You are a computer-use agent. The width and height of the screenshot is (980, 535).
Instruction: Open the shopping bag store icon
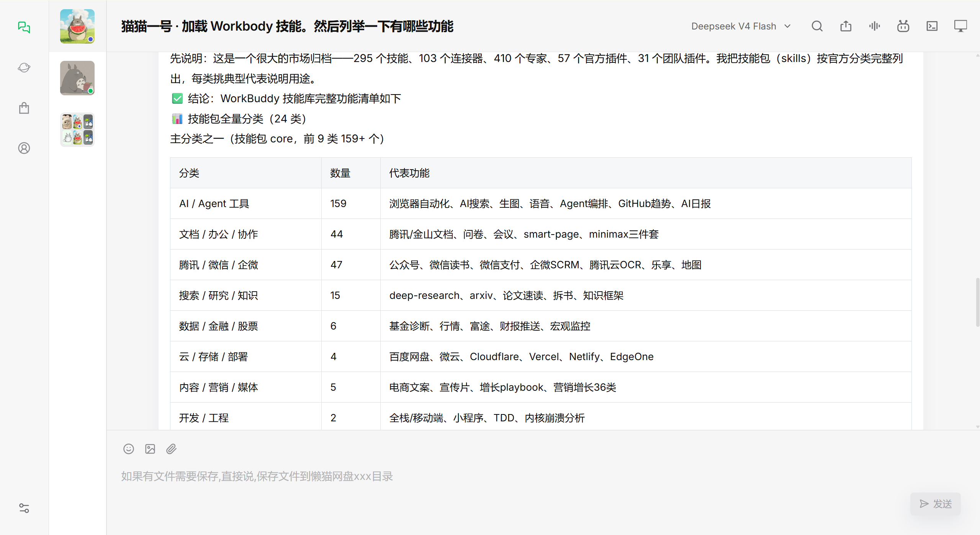point(24,108)
